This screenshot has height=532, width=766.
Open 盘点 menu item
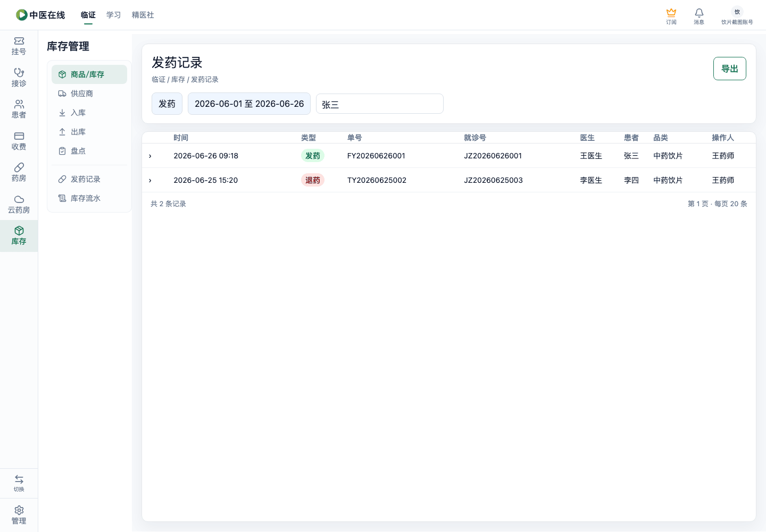click(89, 151)
